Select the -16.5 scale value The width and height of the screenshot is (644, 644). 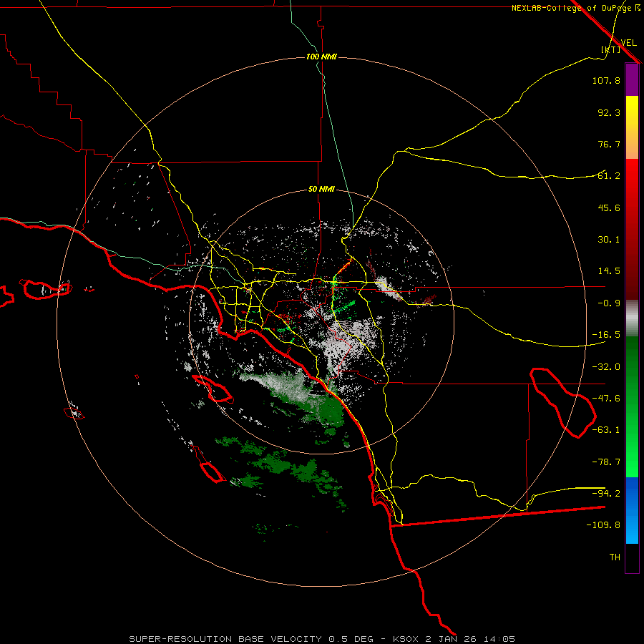point(606,335)
